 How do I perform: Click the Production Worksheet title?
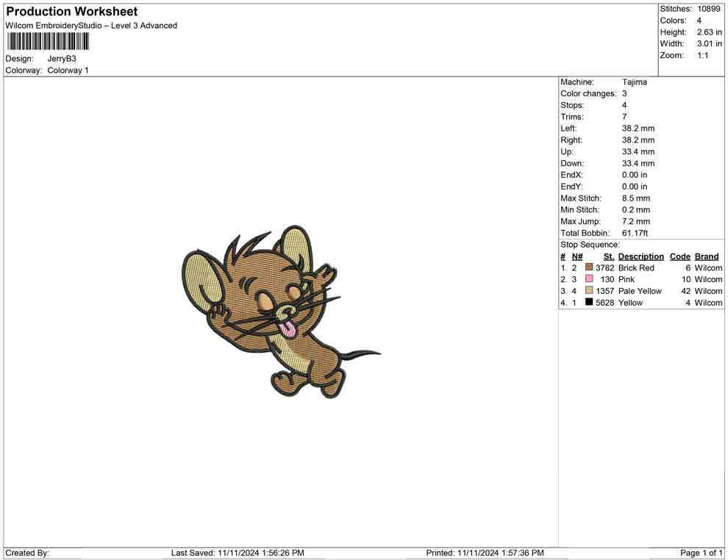pyautogui.click(x=72, y=12)
